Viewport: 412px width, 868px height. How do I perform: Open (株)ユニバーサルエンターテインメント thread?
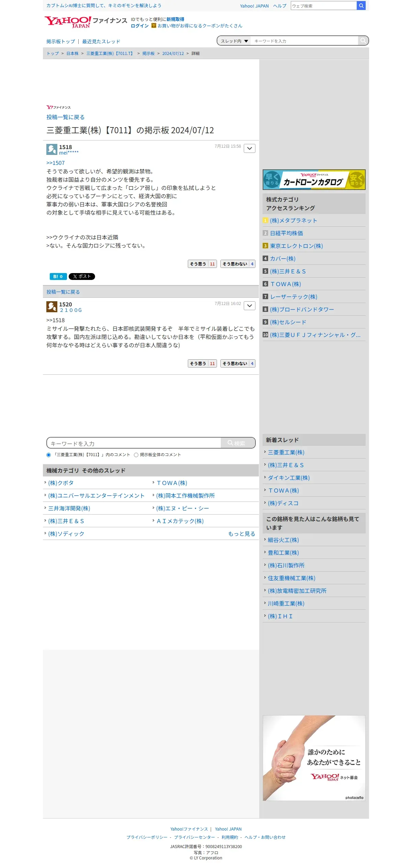96,496
